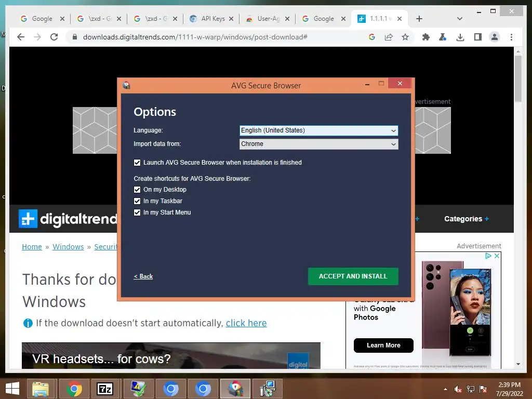The height and width of the screenshot is (399, 532).
Task: Toggle the Chrome side panel icon
Action: [x=478, y=37]
